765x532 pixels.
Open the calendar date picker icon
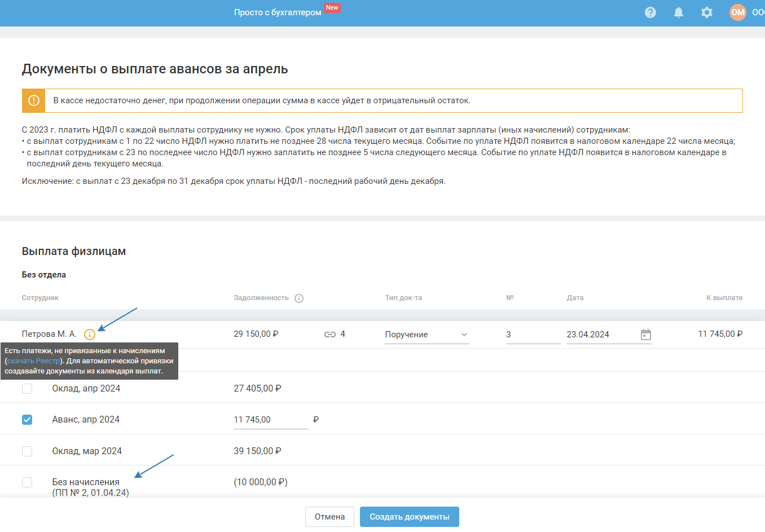click(x=646, y=335)
